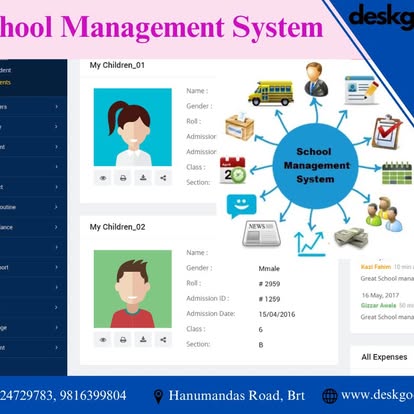Viewport: 414px width, 414px height.
Task: Click the group of people icon
Action: coord(384,214)
